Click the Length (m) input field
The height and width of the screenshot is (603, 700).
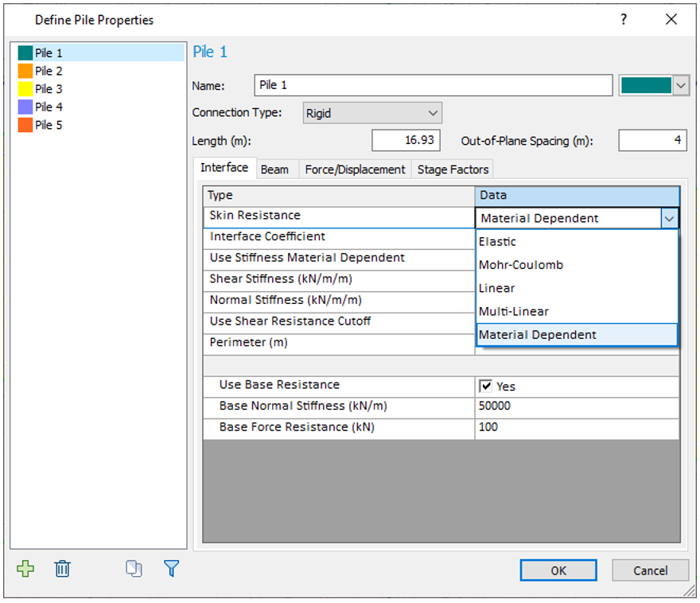click(x=406, y=141)
